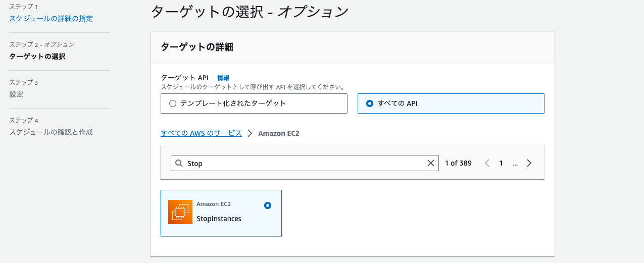The width and height of the screenshot is (644, 263).
Task: Click the API selection description text
Action: click(x=253, y=87)
